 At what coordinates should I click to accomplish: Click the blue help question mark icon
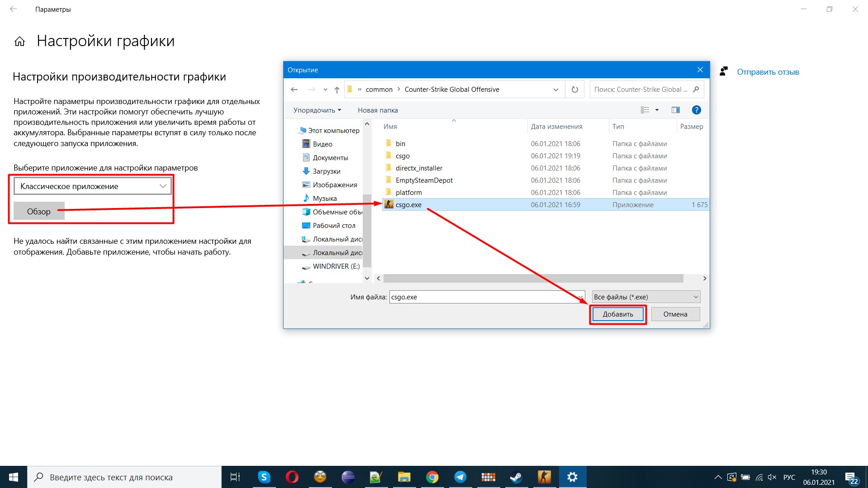pyautogui.click(x=696, y=110)
